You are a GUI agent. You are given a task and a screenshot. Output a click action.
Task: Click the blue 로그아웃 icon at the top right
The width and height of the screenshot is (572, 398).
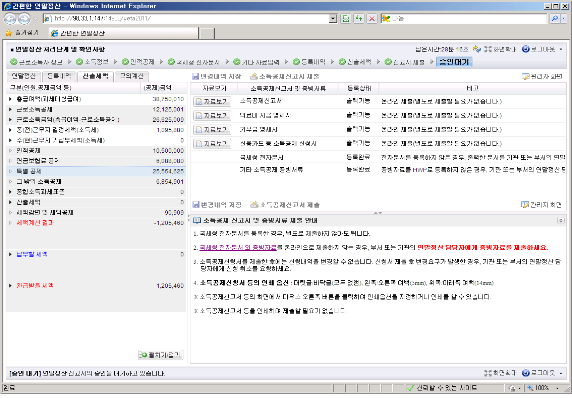(526, 49)
